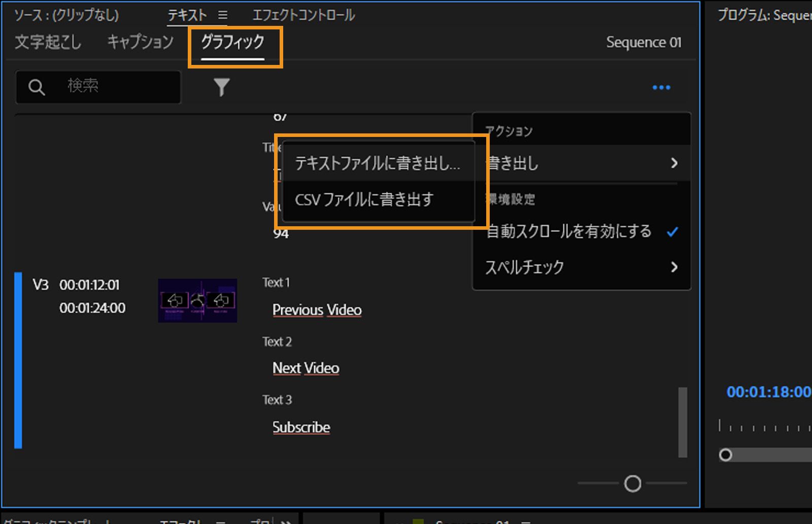Expand the 書き出し submenu arrow
This screenshot has height=524, width=812.
click(675, 163)
